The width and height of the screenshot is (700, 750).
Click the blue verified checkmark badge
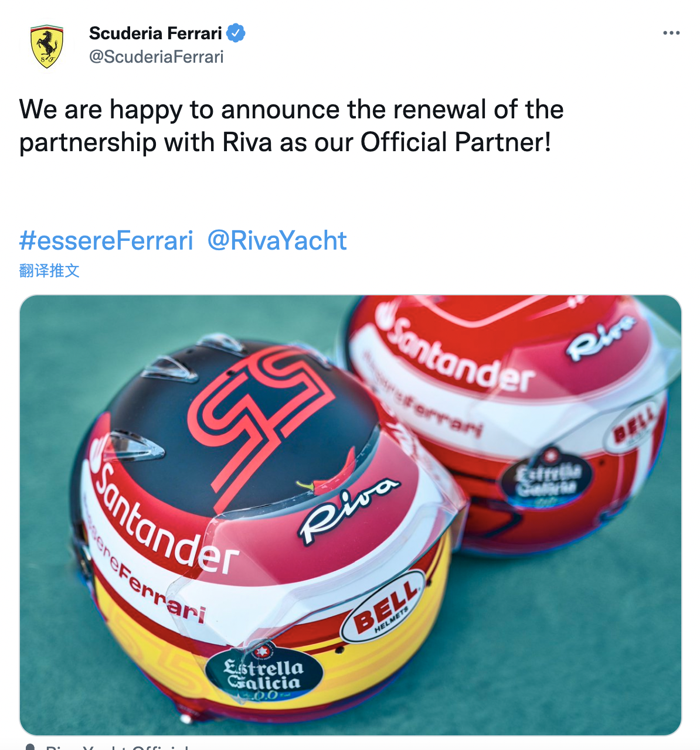point(236,33)
